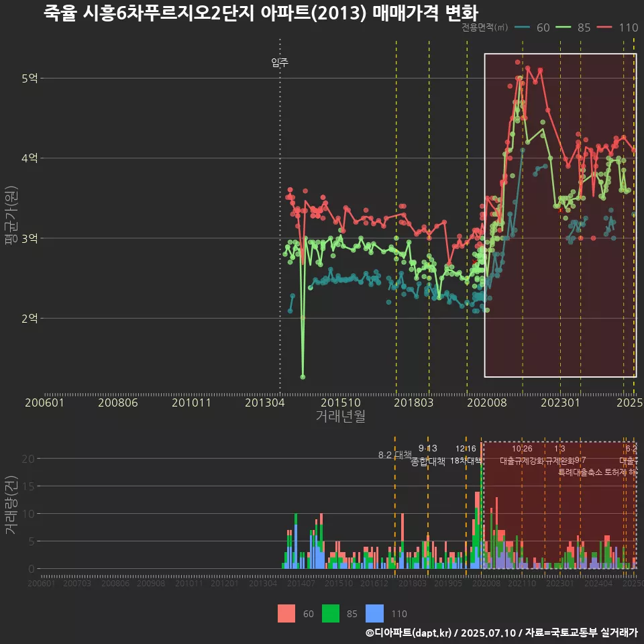Image resolution: width=644 pixels, height=644 pixels.
Task: Click the 10 volume axis label
Action: point(28,514)
